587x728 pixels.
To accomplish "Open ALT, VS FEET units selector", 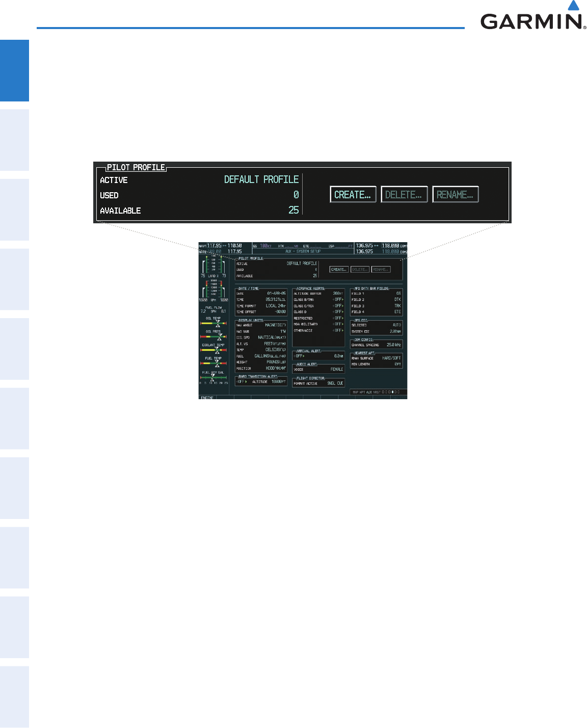I will 275,344.
